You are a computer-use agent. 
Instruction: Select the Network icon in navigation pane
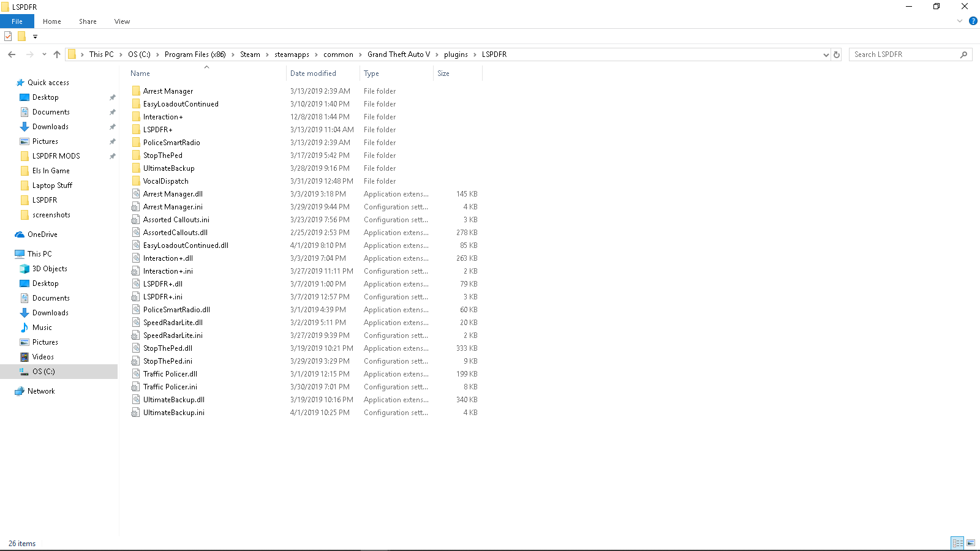(20, 391)
